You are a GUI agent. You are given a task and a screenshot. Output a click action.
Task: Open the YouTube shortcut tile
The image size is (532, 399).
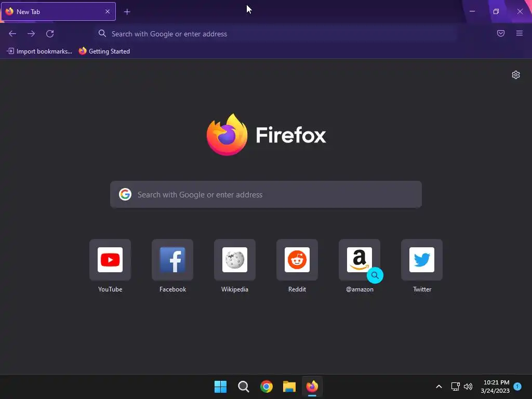coord(110,260)
